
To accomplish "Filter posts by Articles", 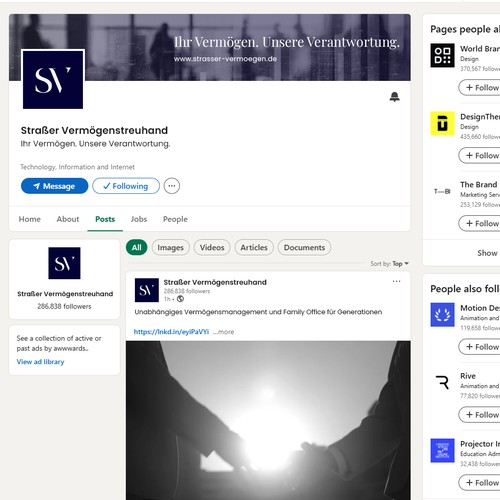I will (x=254, y=248).
